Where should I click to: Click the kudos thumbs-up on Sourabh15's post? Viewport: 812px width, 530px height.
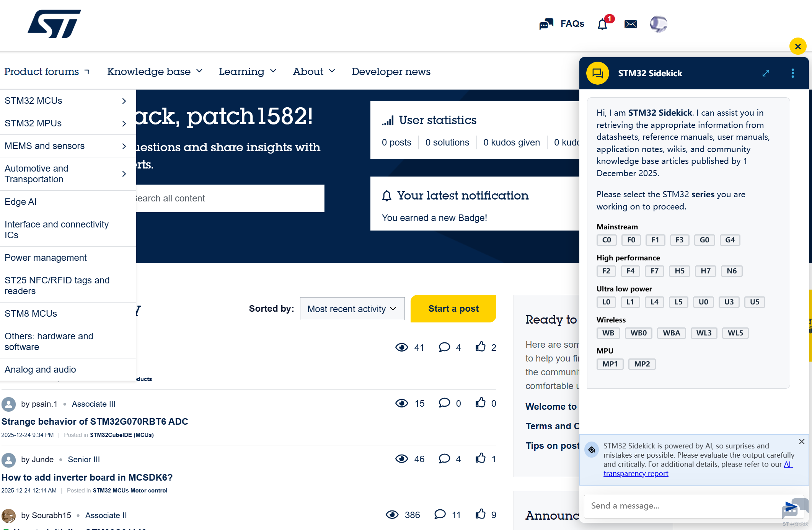point(481,514)
